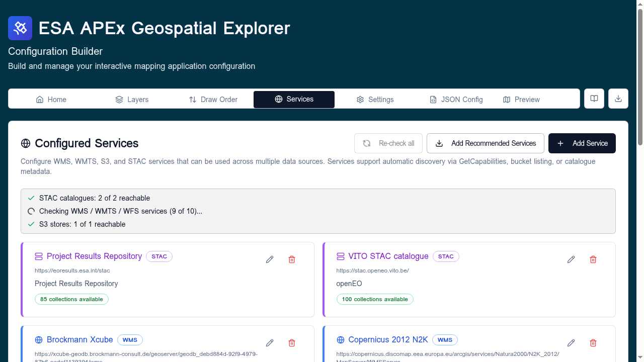The image size is (644, 362).
Task: Select the Services tab
Action: 294,99
